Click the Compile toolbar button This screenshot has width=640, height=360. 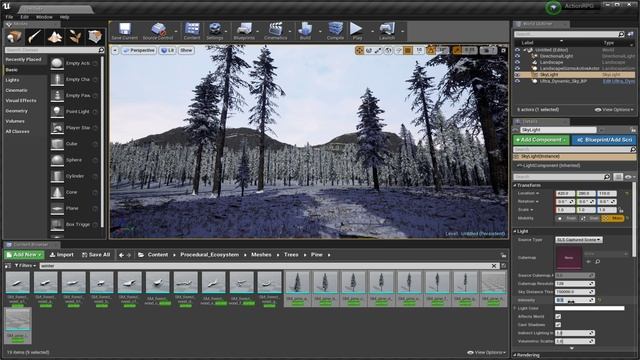336,31
